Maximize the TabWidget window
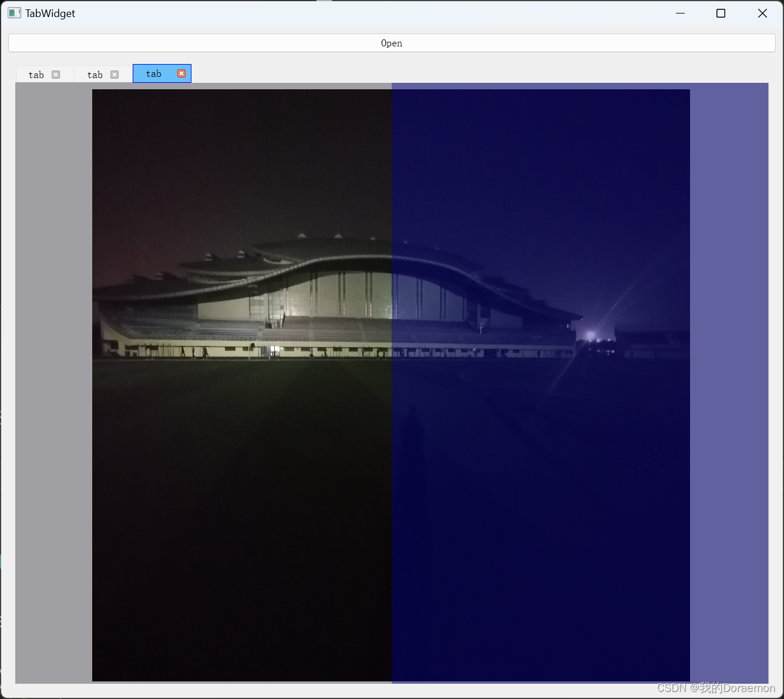This screenshot has height=699, width=784. (x=721, y=13)
